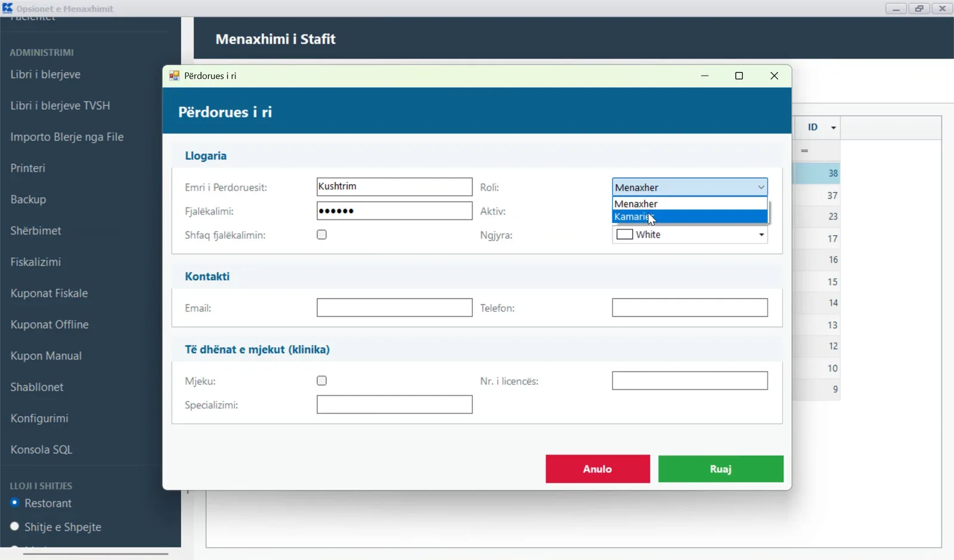Click the red Anulo button
Screen dimensions: 954x560
(x=597, y=469)
